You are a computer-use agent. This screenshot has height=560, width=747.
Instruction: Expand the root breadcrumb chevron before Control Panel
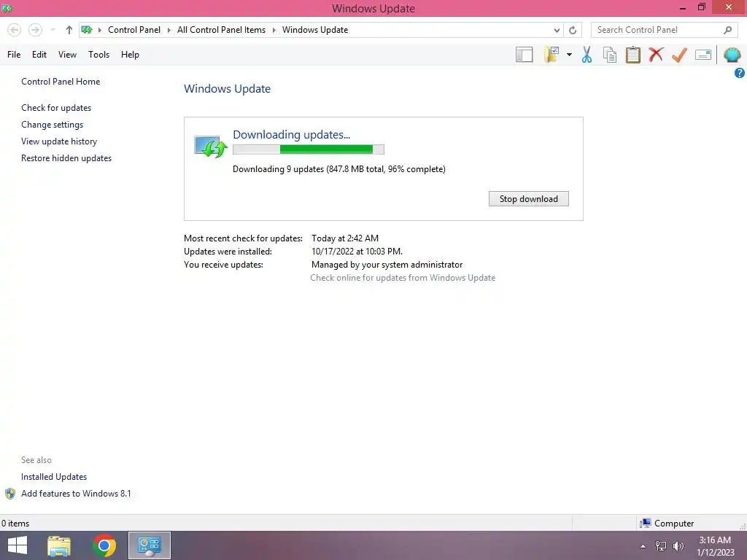(100, 30)
